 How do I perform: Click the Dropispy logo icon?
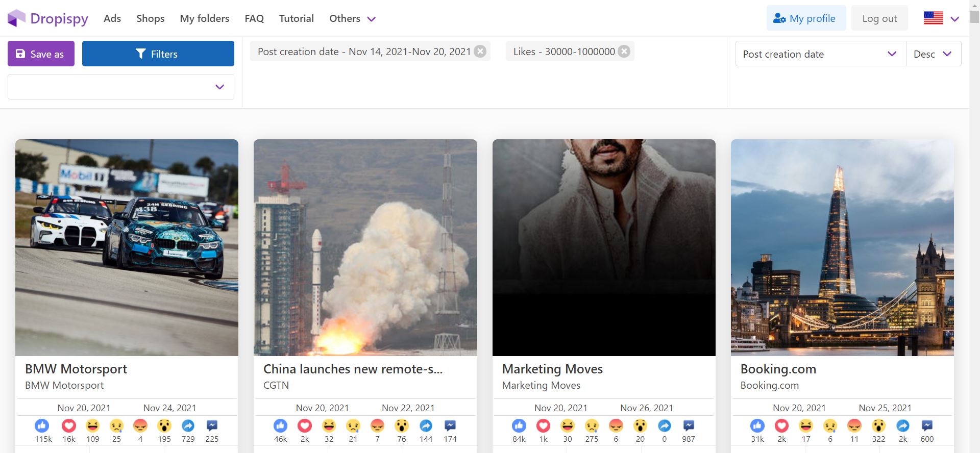16,18
